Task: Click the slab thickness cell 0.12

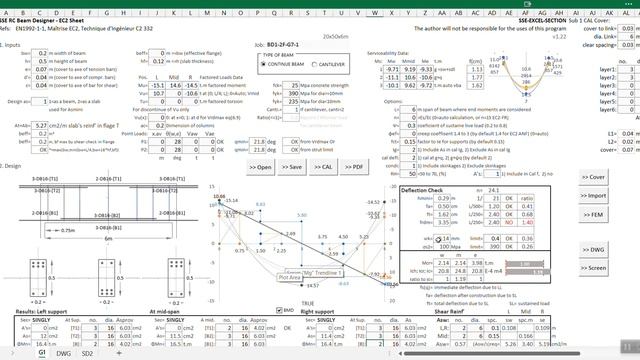Action: (157, 61)
